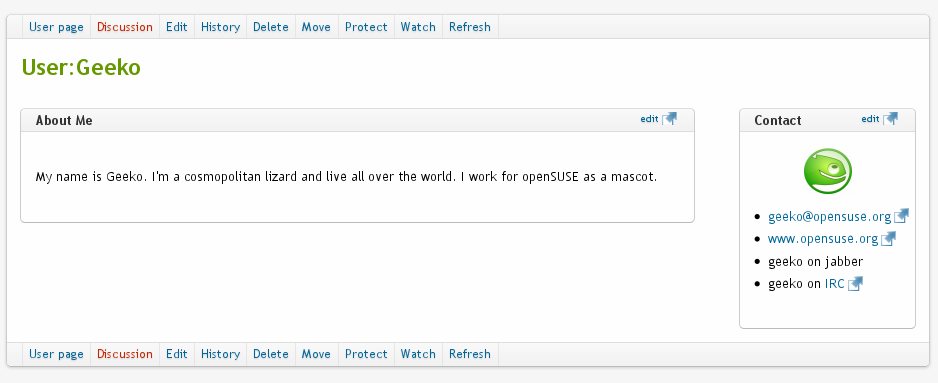Select User page in the bottom tab bar
The height and width of the screenshot is (383, 938).
point(56,354)
